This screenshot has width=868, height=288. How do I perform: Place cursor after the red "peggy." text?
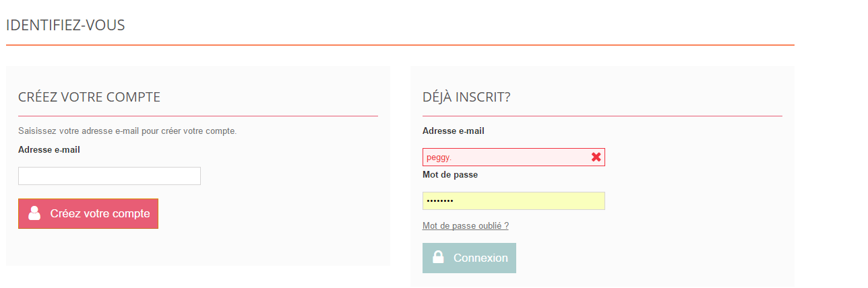[x=453, y=157]
